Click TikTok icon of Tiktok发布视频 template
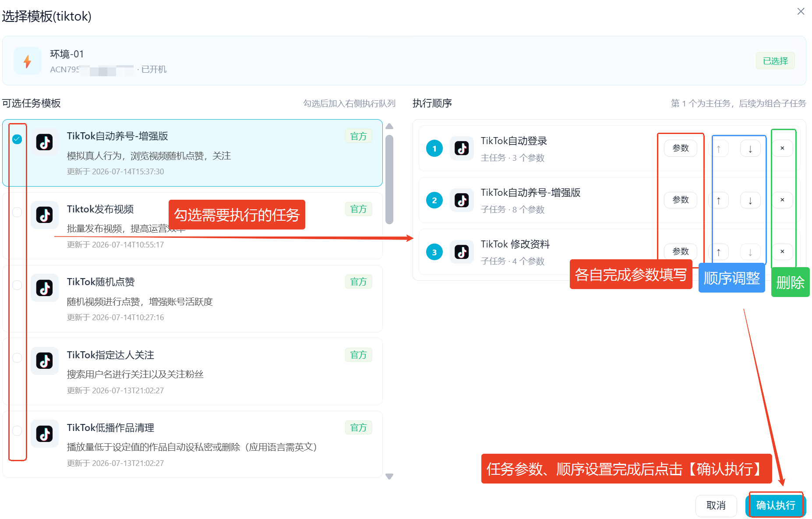The image size is (812, 519). (x=45, y=215)
